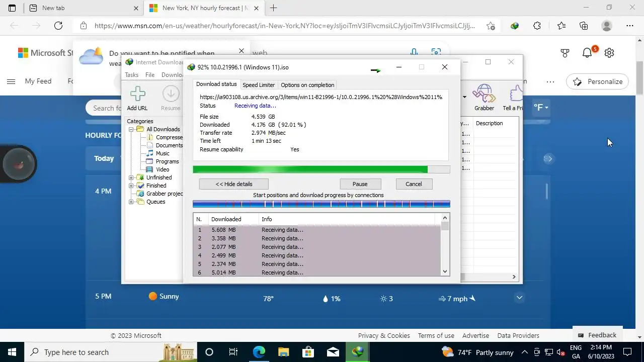Select the Video category folder

[162, 169]
